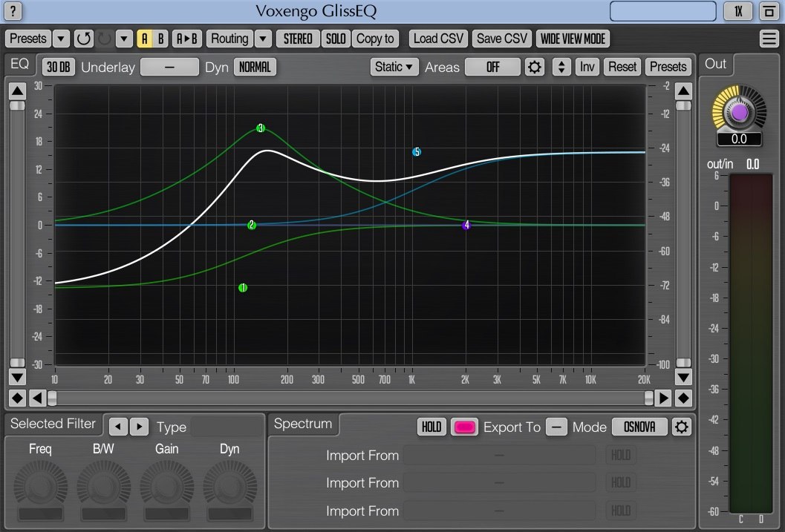The height and width of the screenshot is (532, 785).
Task: Open Export To selector
Action: 556,427
